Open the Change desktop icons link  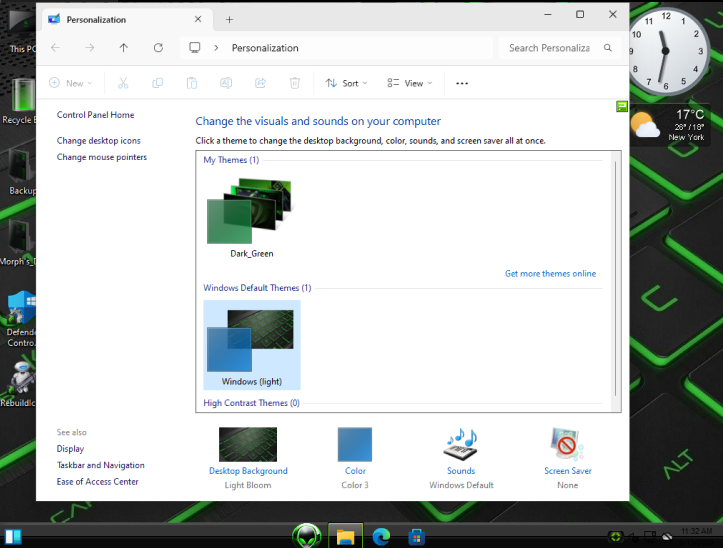click(99, 141)
